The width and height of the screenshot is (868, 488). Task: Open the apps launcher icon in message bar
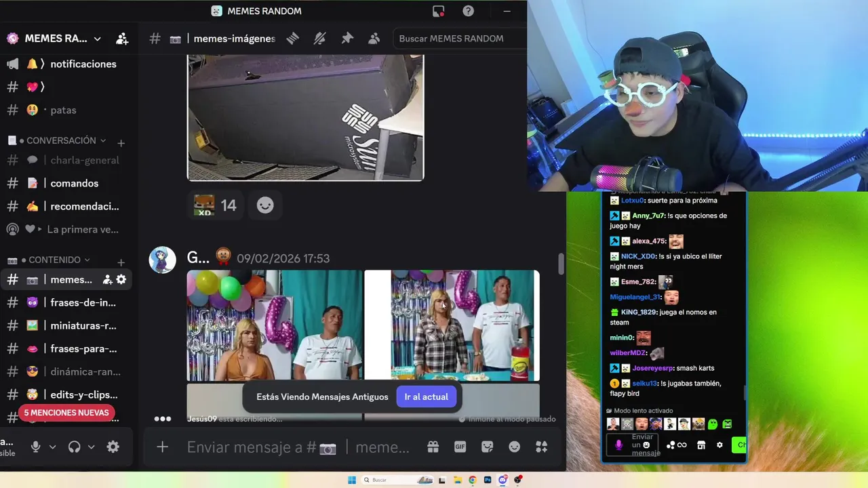(x=541, y=447)
